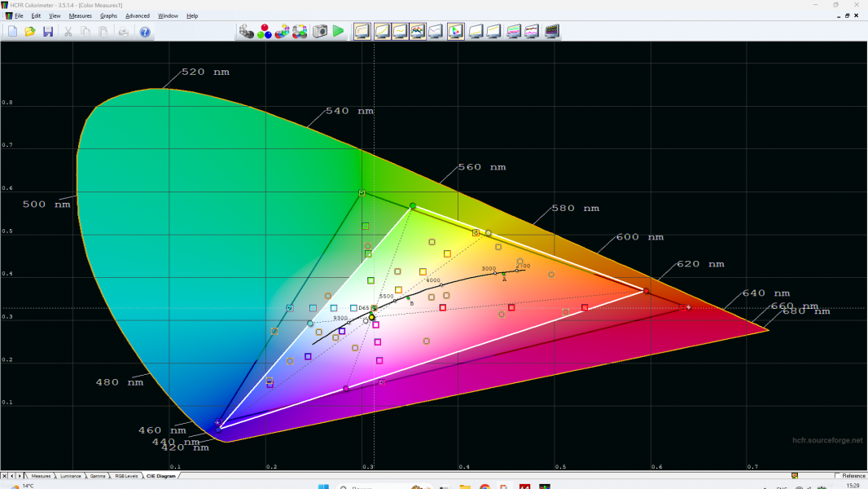Viewport: 868px width, 489px height.
Task: Toggle the luminance curve monitor icon
Action: pyautogui.click(x=382, y=32)
